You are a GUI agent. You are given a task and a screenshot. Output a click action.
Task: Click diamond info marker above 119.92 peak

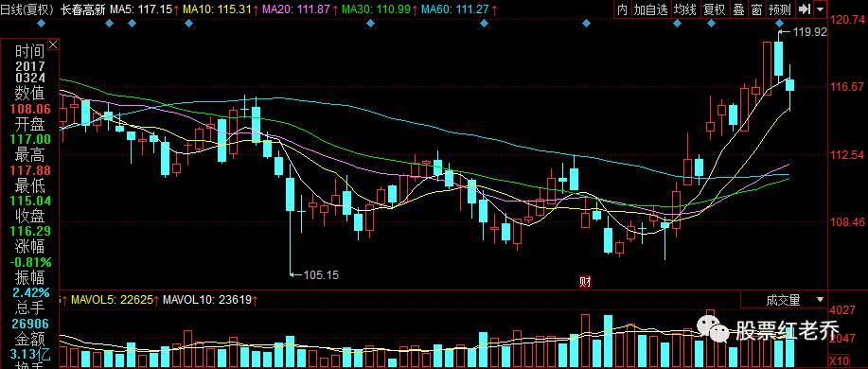pyautogui.click(x=779, y=24)
